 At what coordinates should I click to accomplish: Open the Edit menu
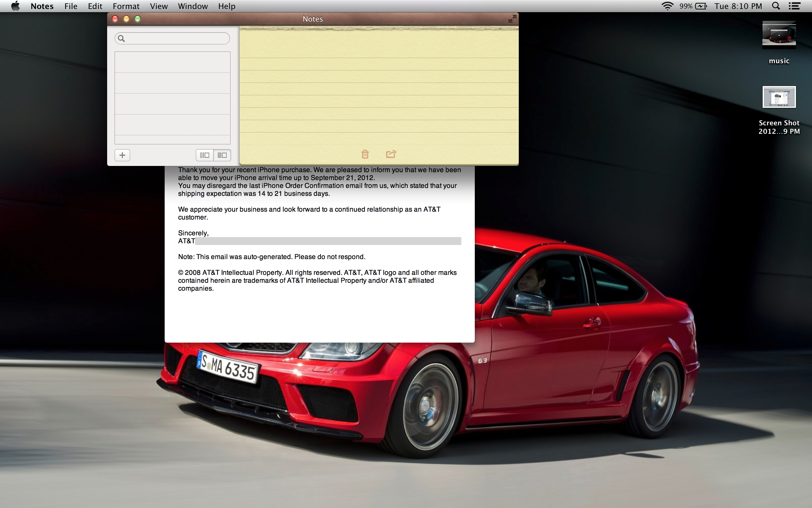tap(95, 6)
